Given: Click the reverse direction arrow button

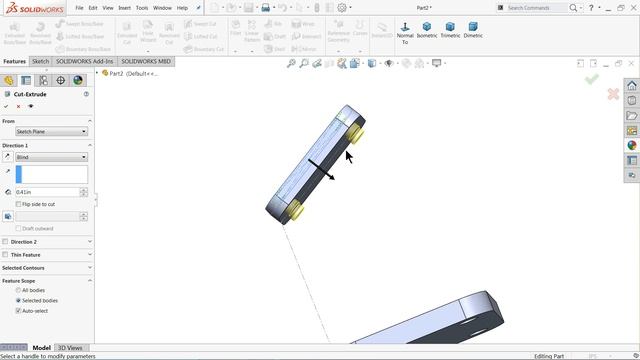Looking at the screenshot, I should tap(7, 157).
